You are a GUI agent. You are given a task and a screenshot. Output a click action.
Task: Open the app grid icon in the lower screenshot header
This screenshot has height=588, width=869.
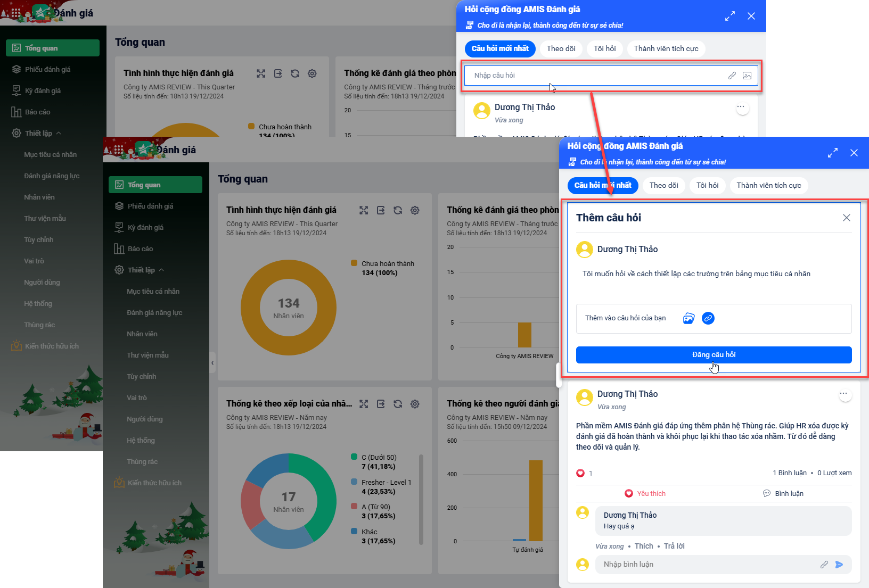coord(119,150)
